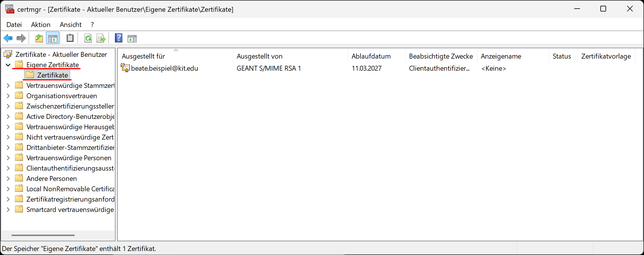Expand the Andere Personen folder
Viewport: 644px width, 255px height.
[8, 179]
